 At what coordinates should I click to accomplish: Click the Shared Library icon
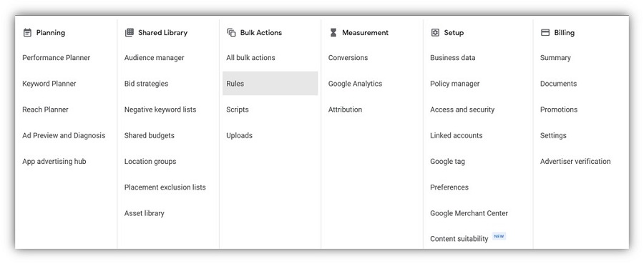coord(129,32)
